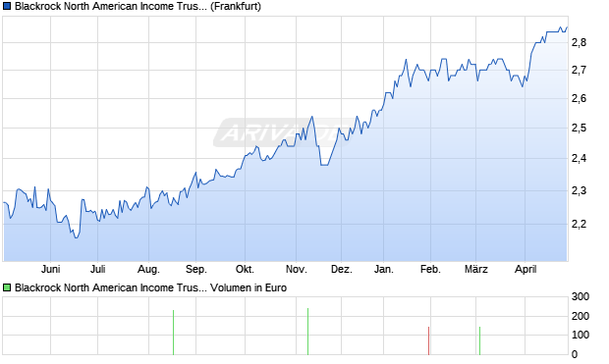This screenshot has height=364, width=609.
Task: Click the green volume bar in November
Action: (x=308, y=332)
